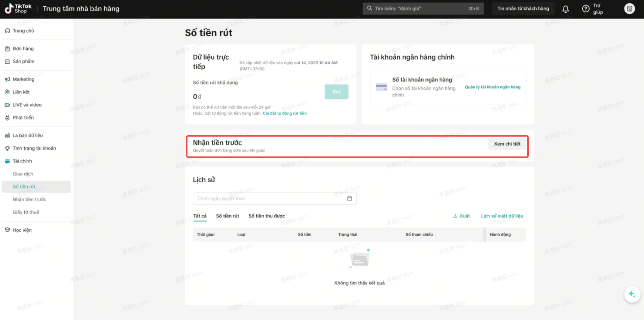The image size is (644, 320).
Task: Open Phát triển growth icon in sidebar
Action: [x=7, y=118]
